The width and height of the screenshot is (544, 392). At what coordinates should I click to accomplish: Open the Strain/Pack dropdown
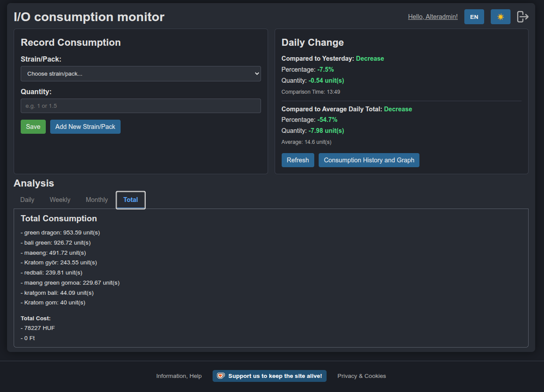pos(141,73)
